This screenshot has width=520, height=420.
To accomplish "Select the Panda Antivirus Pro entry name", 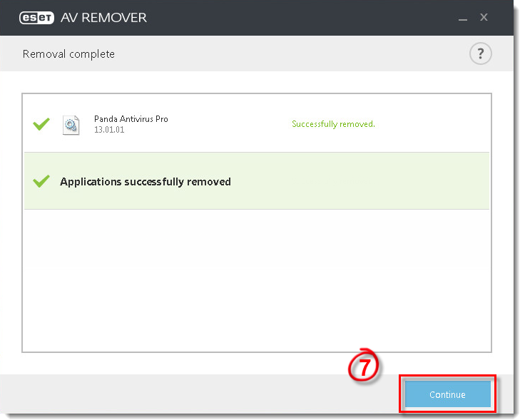I will point(131,118).
